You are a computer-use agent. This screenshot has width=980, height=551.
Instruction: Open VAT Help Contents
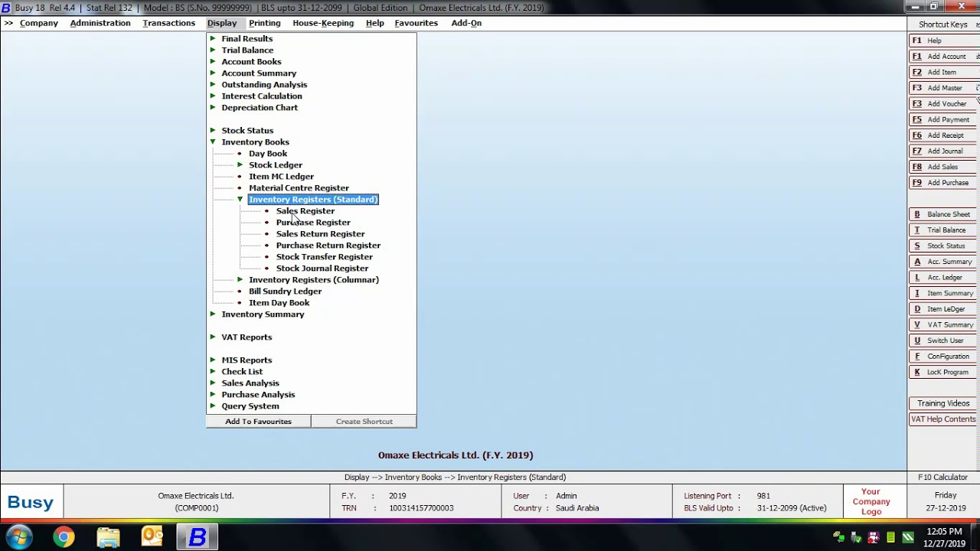(943, 419)
